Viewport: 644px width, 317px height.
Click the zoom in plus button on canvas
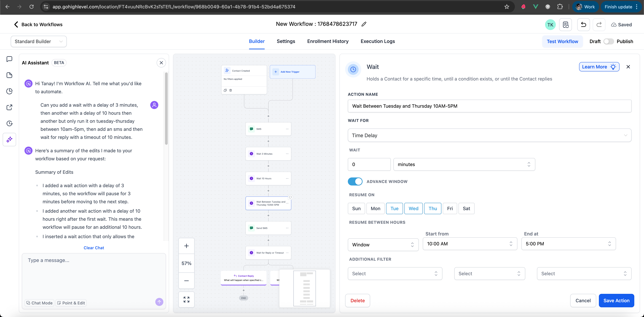[x=186, y=246]
